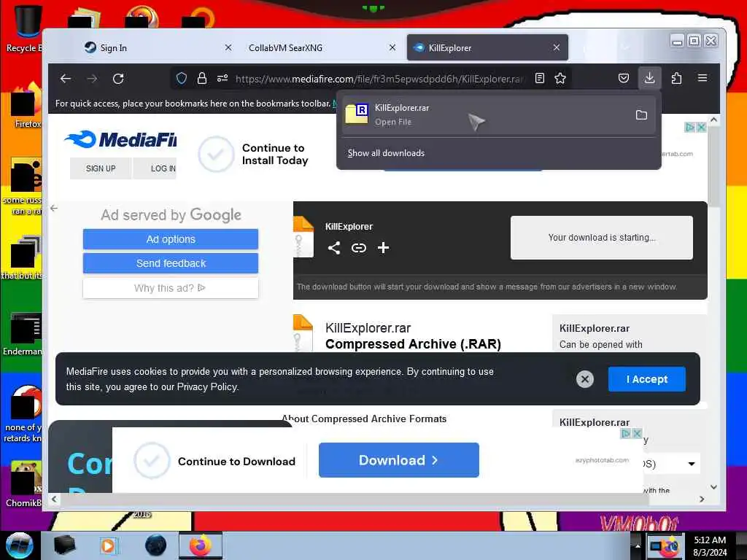747x560 pixels.
Task: Click Show all downloads
Action: tap(386, 153)
